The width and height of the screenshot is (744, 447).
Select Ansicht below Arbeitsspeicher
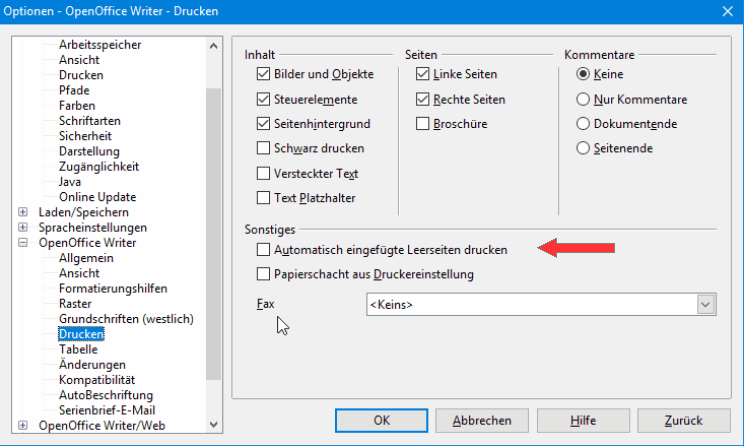click(79, 60)
